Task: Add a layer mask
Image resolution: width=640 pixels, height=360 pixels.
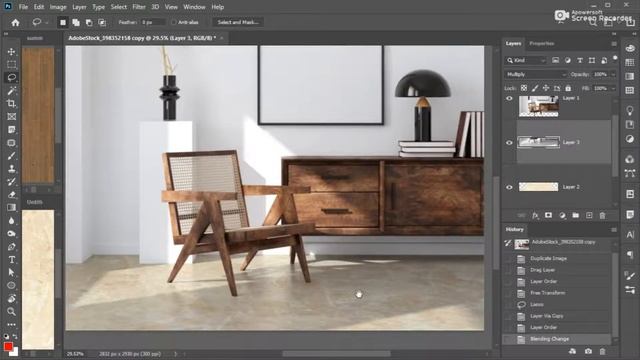Action: click(x=548, y=216)
